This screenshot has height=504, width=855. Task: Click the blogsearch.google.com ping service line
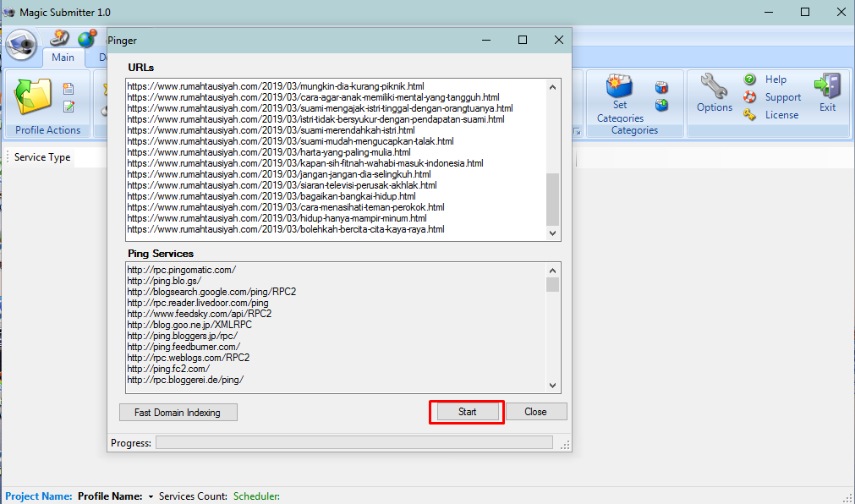pyautogui.click(x=211, y=292)
